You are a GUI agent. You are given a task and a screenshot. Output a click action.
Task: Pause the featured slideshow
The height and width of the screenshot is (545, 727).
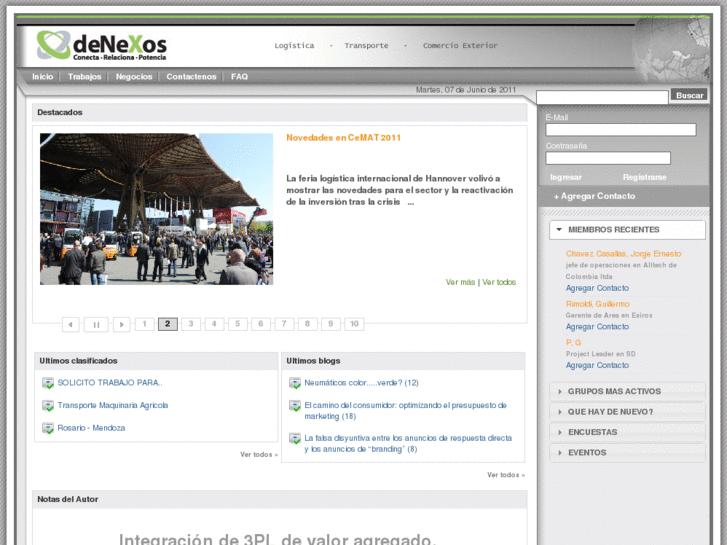(x=96, y=324)
